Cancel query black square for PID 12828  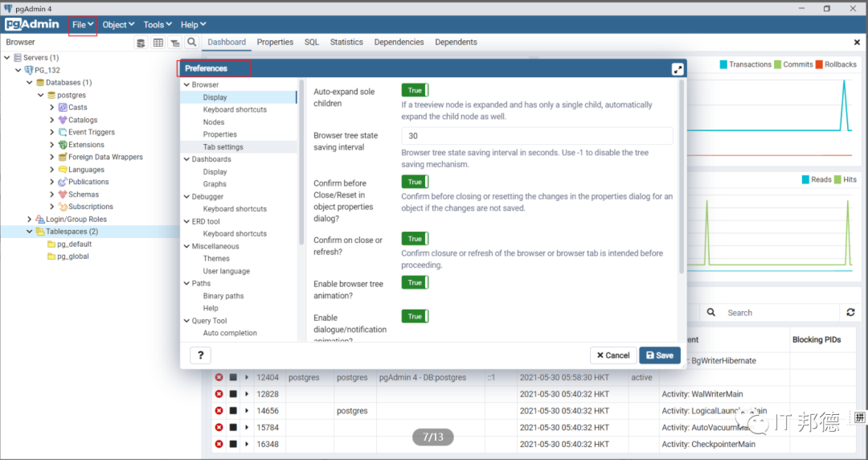[234, 394]
